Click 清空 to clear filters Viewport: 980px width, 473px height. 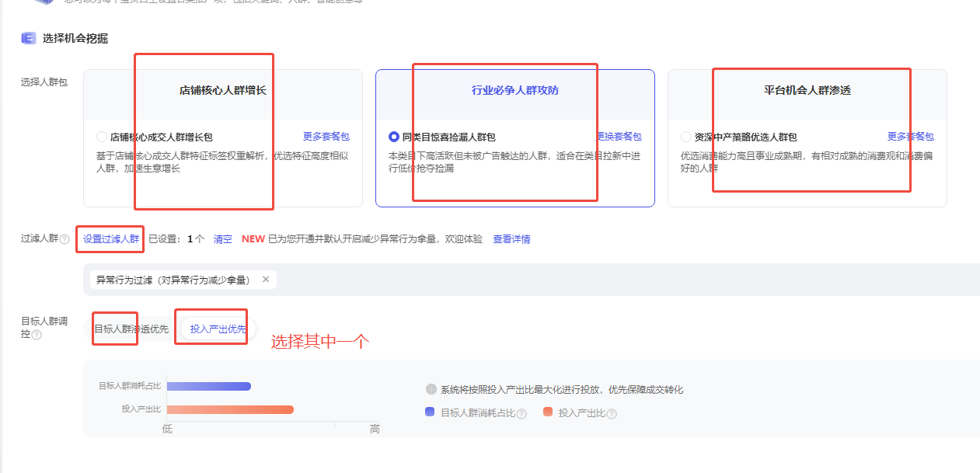click(223, 239)
